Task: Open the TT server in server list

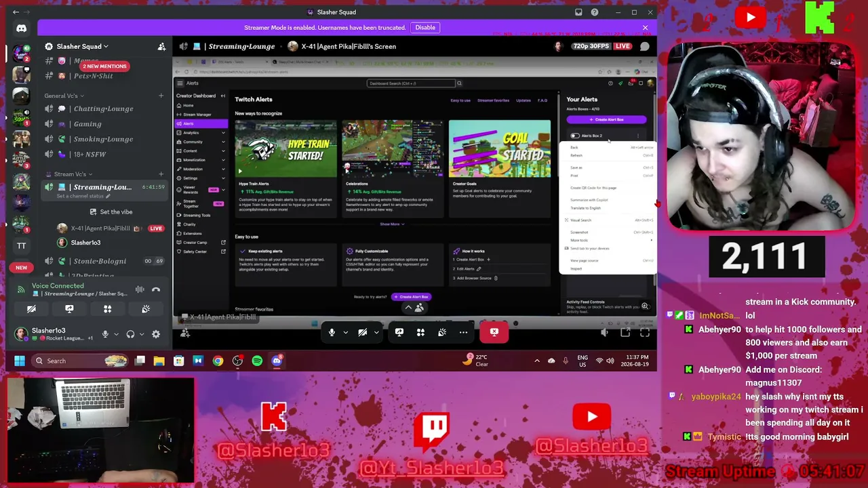Action: pyautogui.click(x=21, y=246)
